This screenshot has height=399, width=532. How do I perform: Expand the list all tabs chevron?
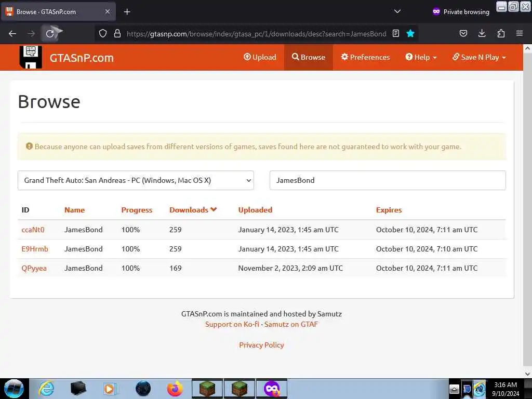click(397, 11)
